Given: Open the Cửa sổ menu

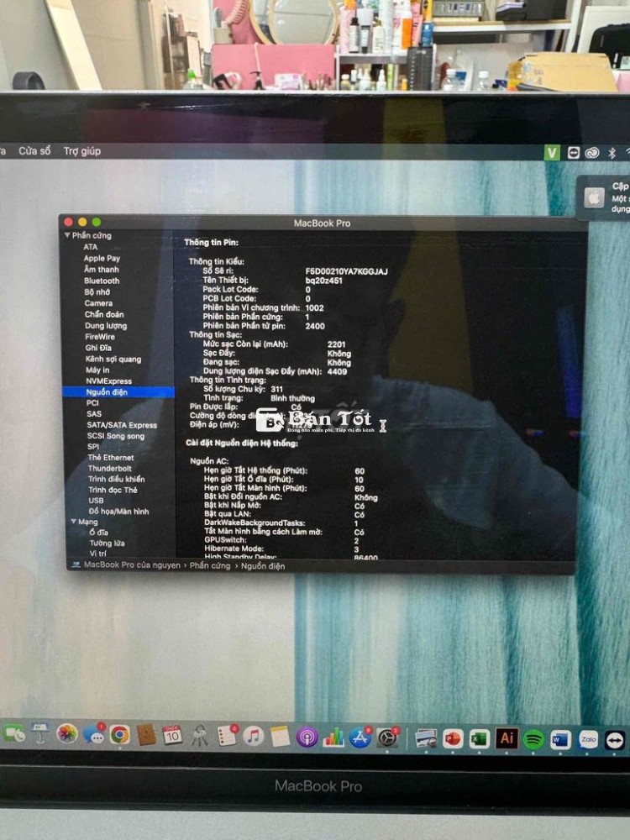Looking at the screenshot, I should 34,151.
